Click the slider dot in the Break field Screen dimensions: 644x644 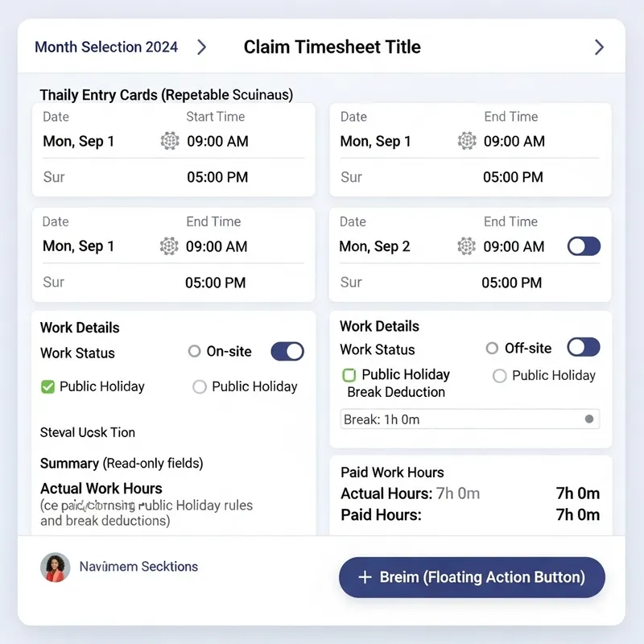coord(588,419)
